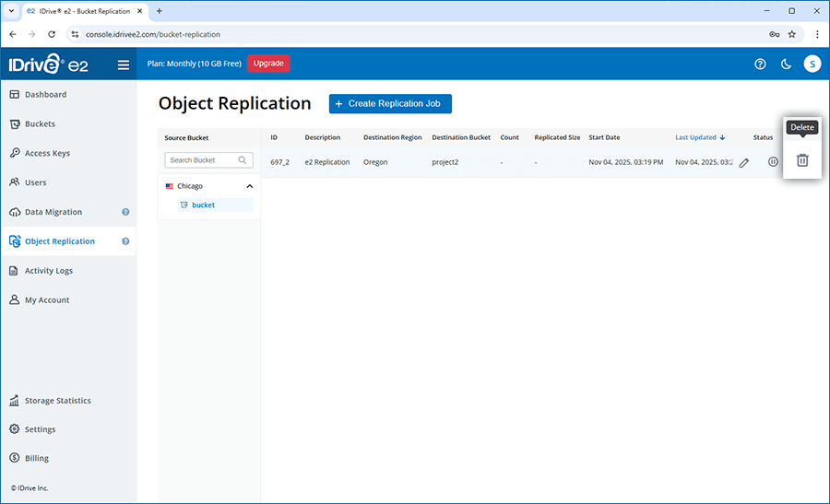The image size is (830, 504).
Task: Select the bucket item under Chicago
Action: click(x=203, y=205)
